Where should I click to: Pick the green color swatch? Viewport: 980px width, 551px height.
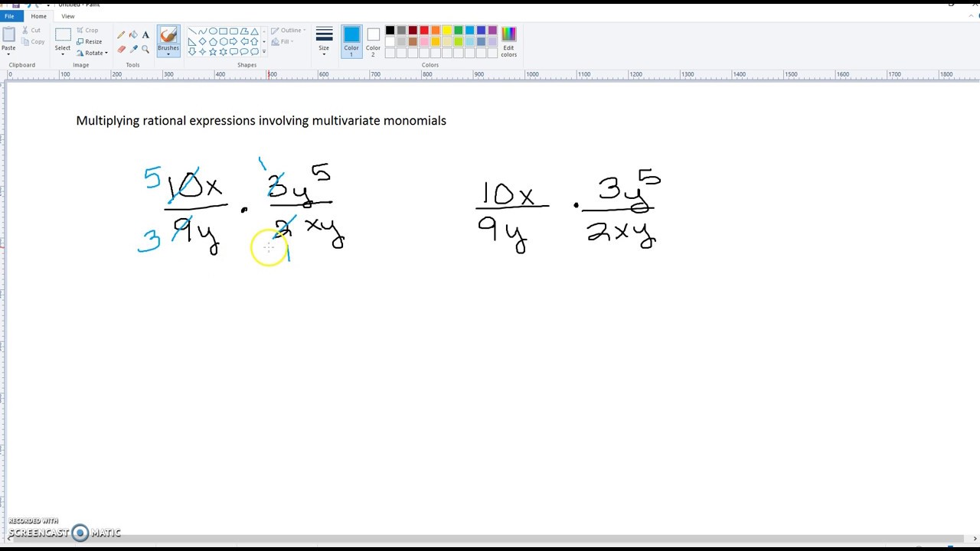click(x=459, y=30)
